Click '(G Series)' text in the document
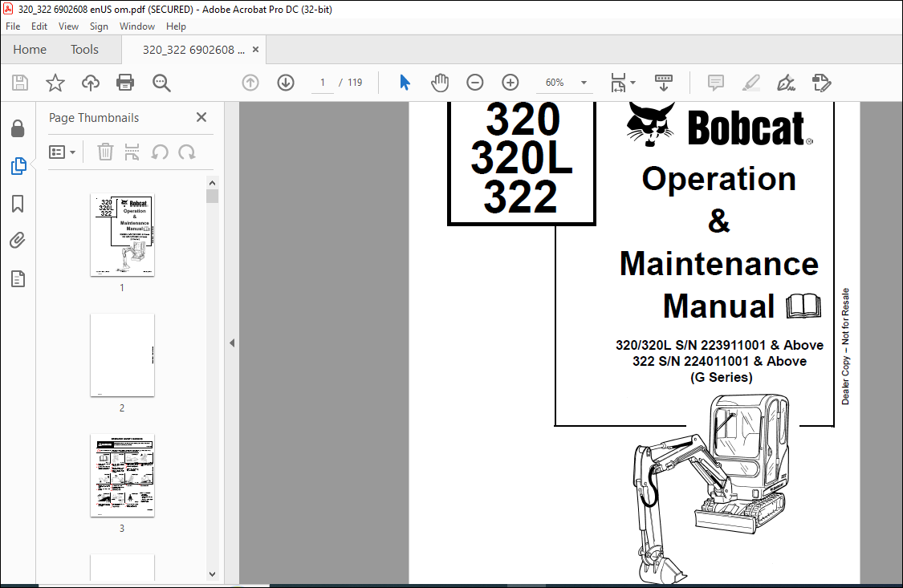 721,377
